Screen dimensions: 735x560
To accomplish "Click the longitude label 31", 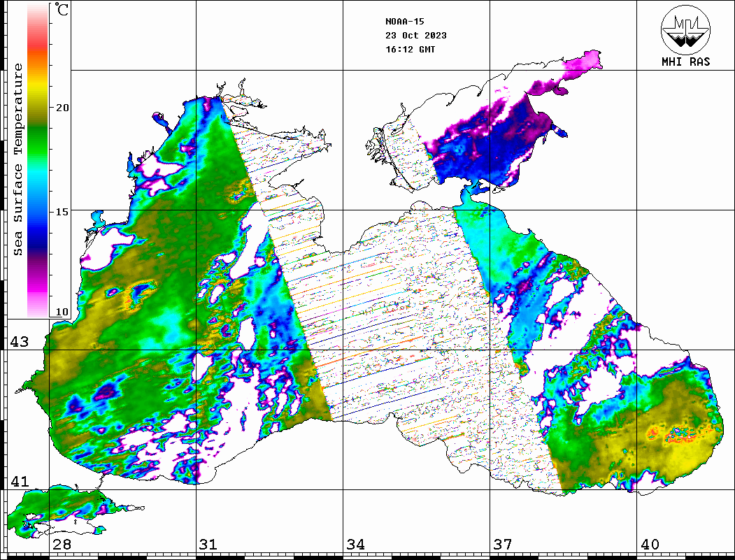I will (x=208, y=545).
